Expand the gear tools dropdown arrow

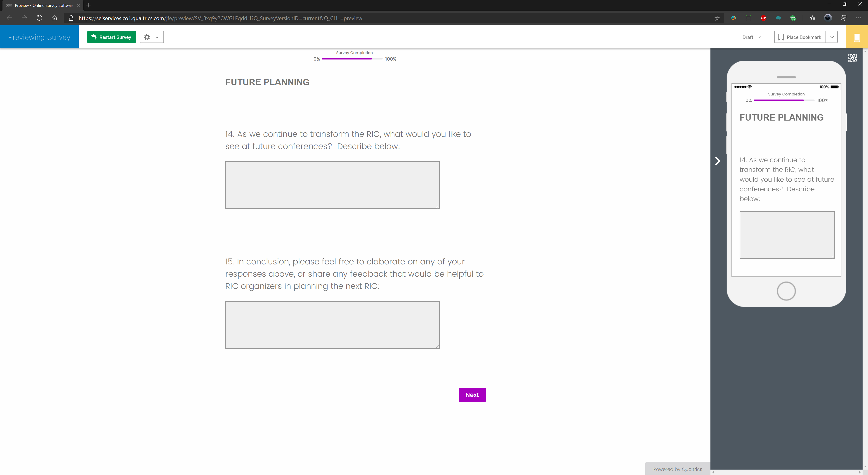pyautogui.click(x=157, y=37)
